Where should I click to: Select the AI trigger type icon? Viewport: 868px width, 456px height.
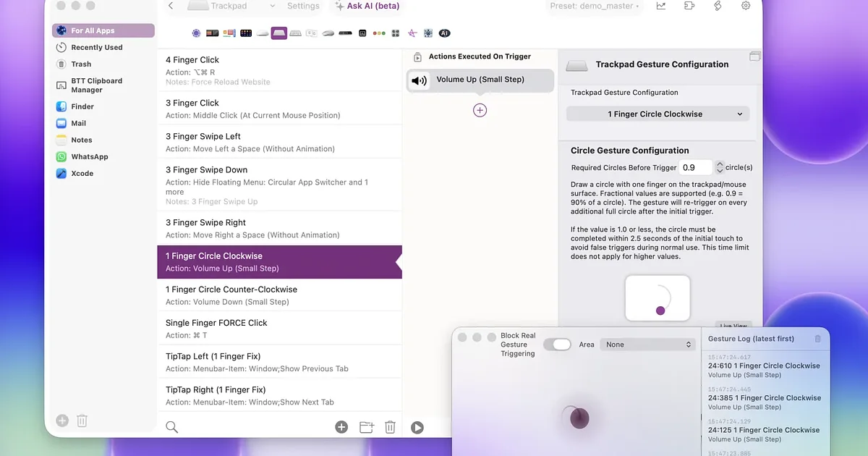(x=444, y=33)
